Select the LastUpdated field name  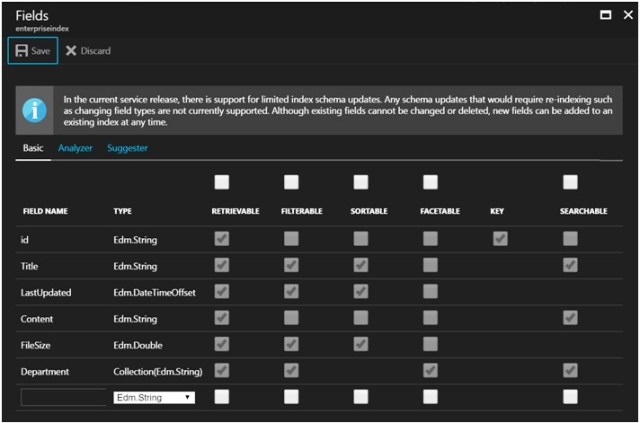pos(46,293)
